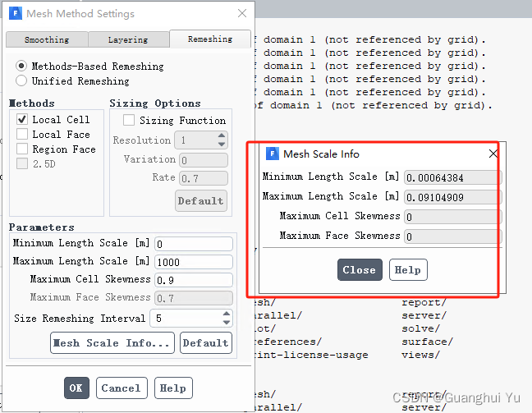Choose Unified Remeshing radio option
The height and width of the screenshot is (413, 532).
tap(21, 80)
